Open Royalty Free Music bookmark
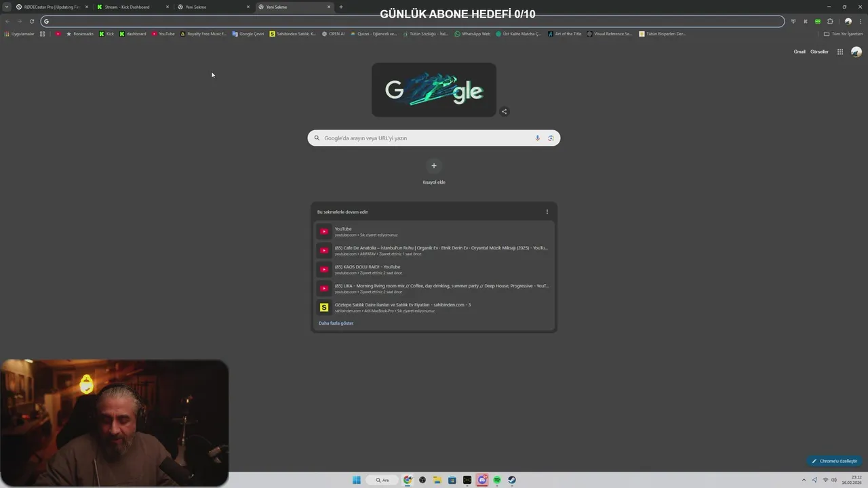The height and width of the screenshot is (488, 868). tap(203, 34)
